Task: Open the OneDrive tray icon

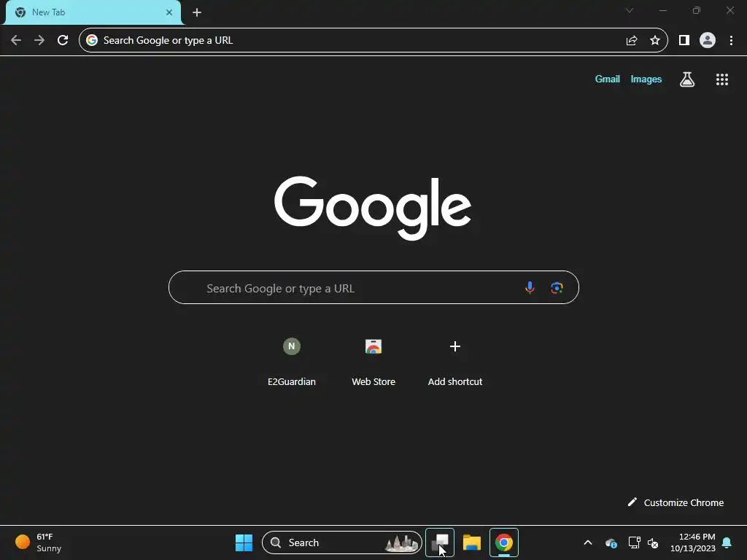Action: [x=611, y=542]
